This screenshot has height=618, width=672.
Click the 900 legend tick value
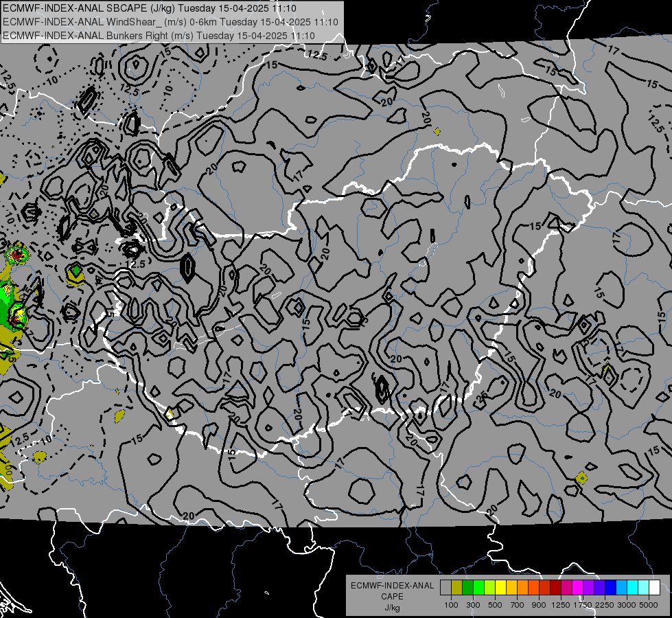tap(539, 605)
